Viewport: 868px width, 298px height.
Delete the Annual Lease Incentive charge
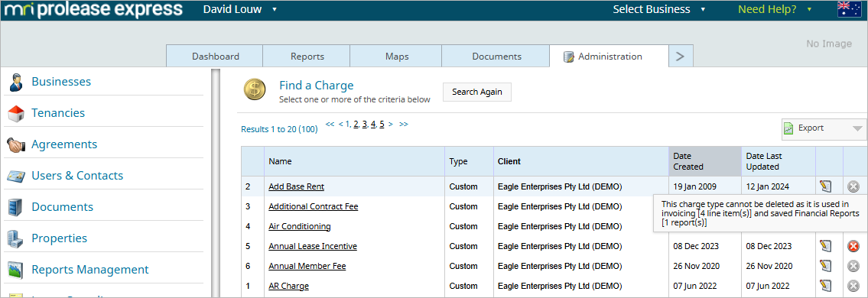(x=853, y=247)
